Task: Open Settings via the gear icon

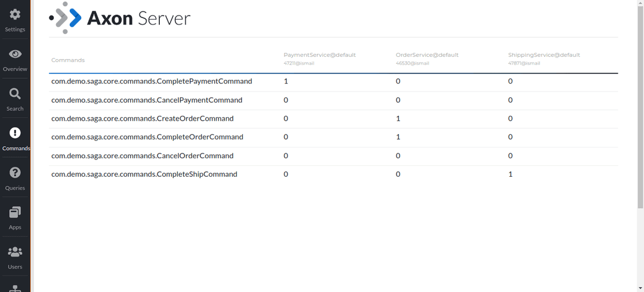Action: [x=15, y=15]
